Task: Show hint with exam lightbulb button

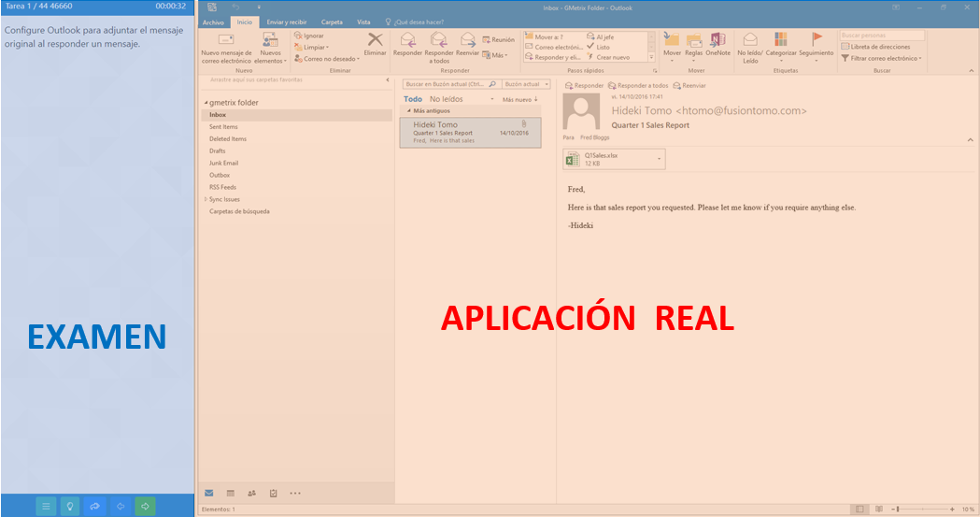Action: point(70,507)
